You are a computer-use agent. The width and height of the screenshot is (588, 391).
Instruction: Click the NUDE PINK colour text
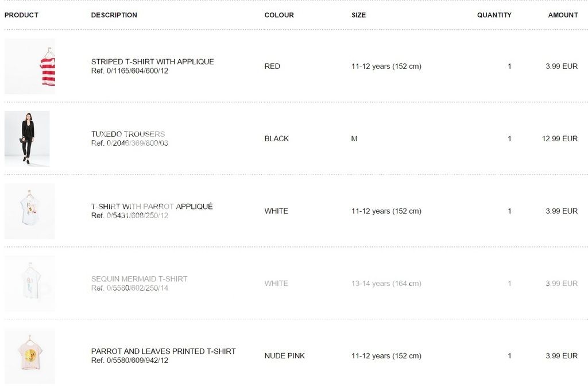[x=284, y=356]
